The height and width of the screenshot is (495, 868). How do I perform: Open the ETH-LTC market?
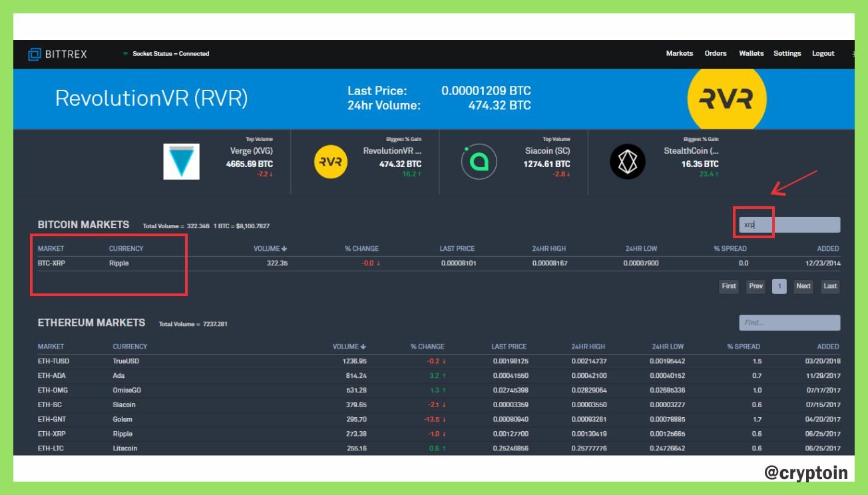51,449
